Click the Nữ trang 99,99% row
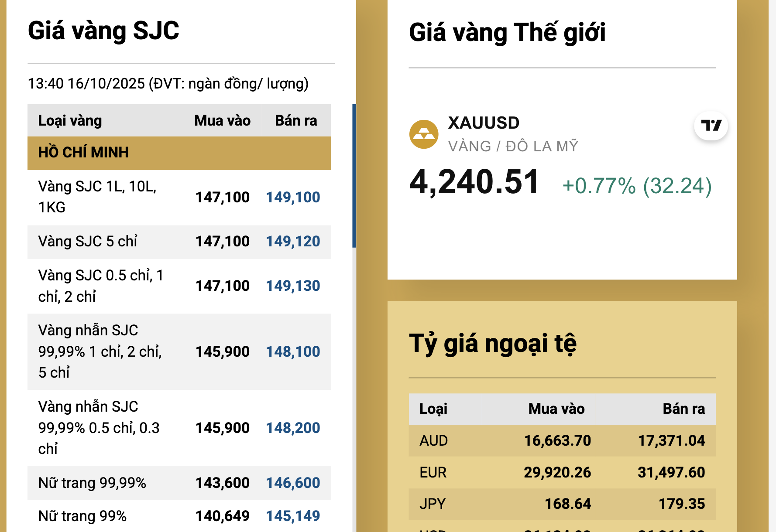Viewport: 776px width, 532px height. pyautogui.click(x=179, y=483)
